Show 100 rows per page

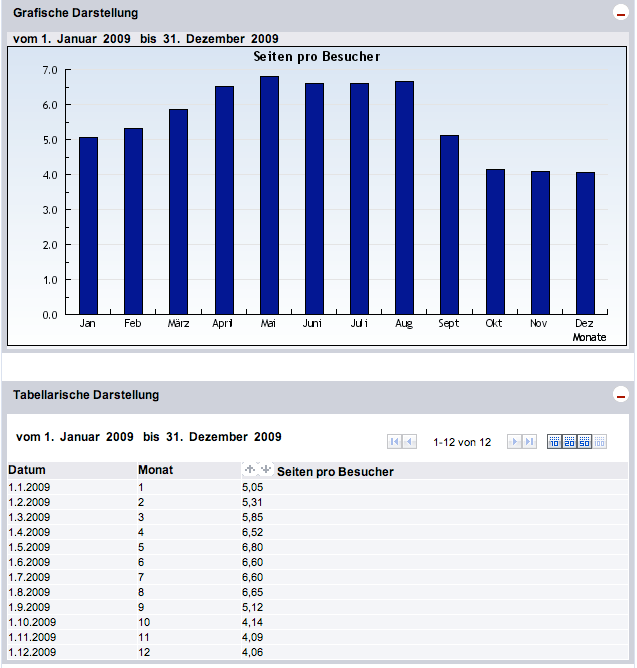(x=600, y=442)
